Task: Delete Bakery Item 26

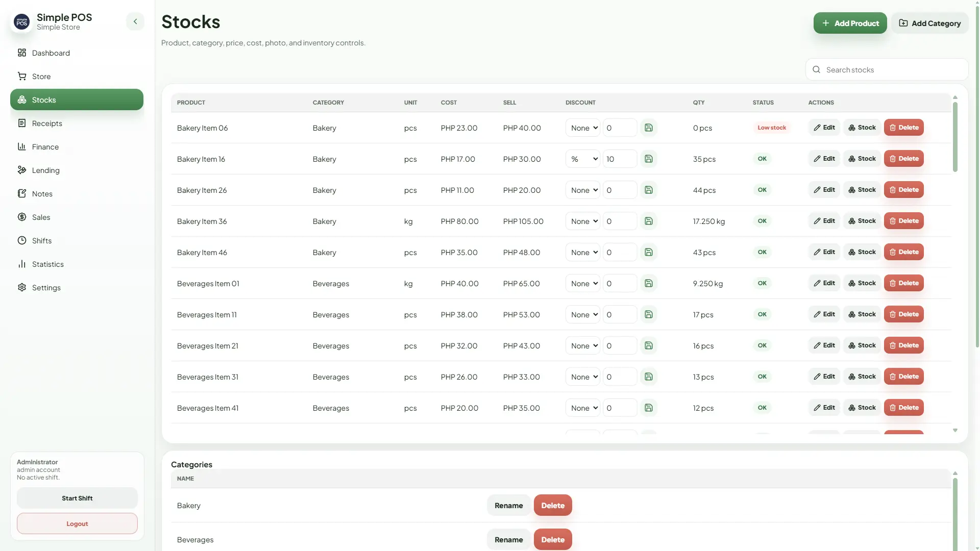Action: click(x=903, y=190)
